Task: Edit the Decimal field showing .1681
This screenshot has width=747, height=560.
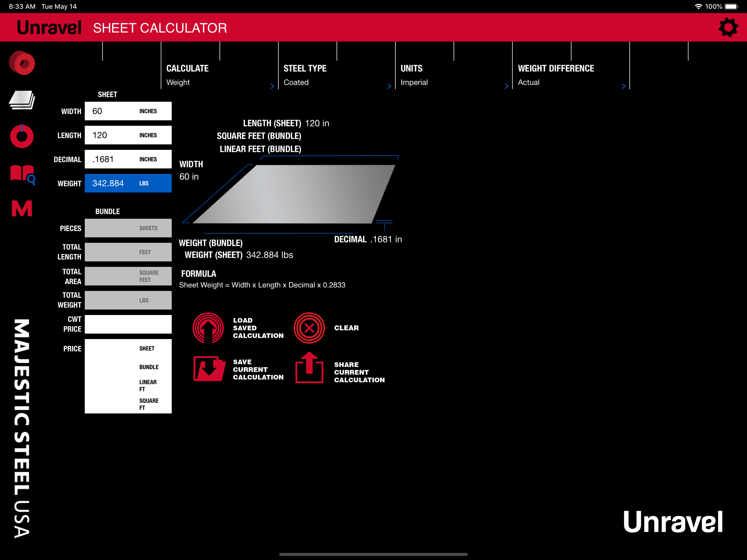Action: point(128,159)
